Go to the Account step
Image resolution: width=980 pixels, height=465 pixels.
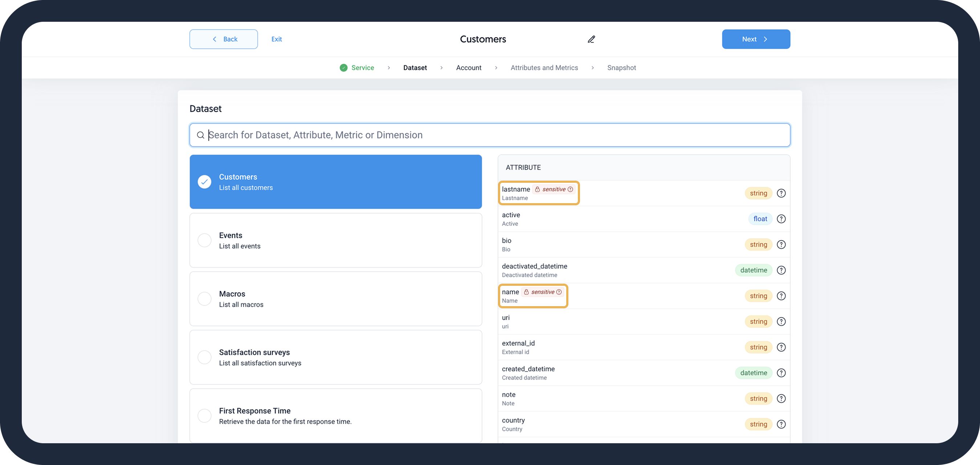coord(468,68)
